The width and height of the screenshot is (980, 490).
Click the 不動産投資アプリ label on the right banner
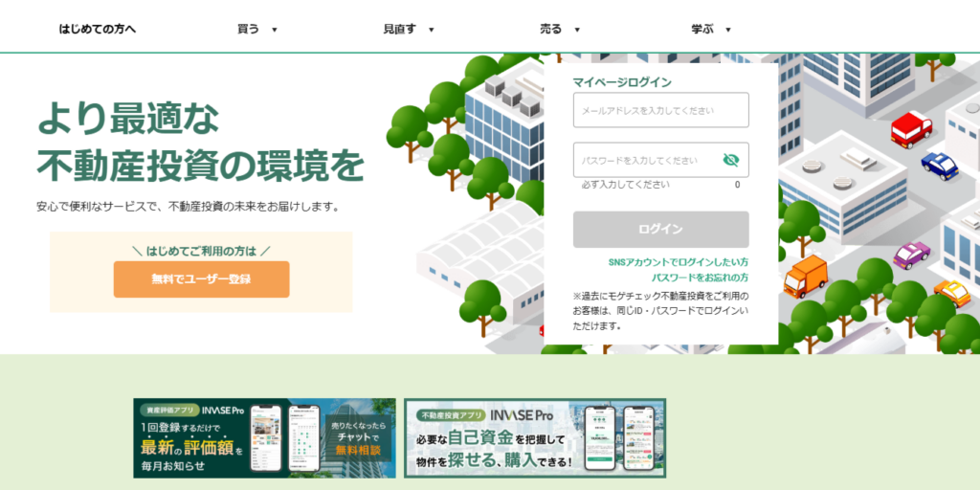[x=452, y=415]
